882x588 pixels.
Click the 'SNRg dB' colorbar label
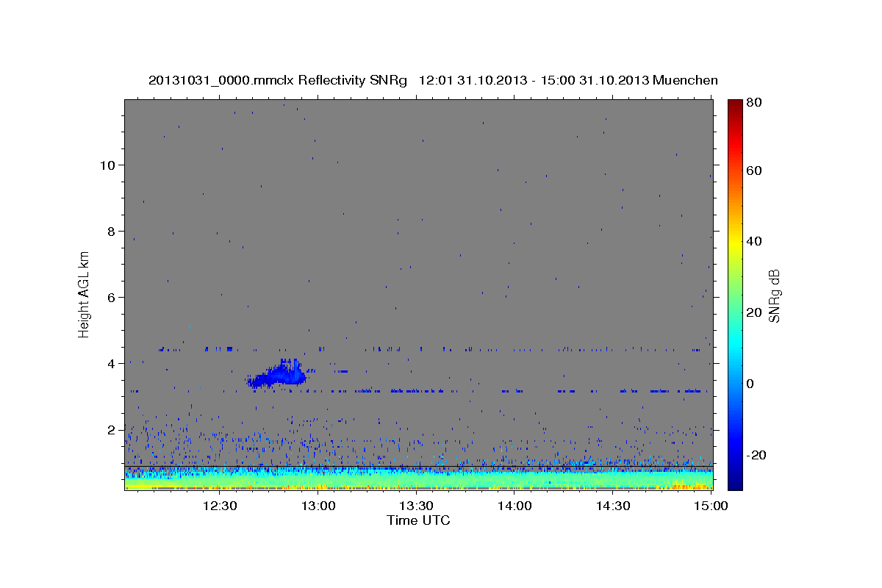(x=774, y=295)
